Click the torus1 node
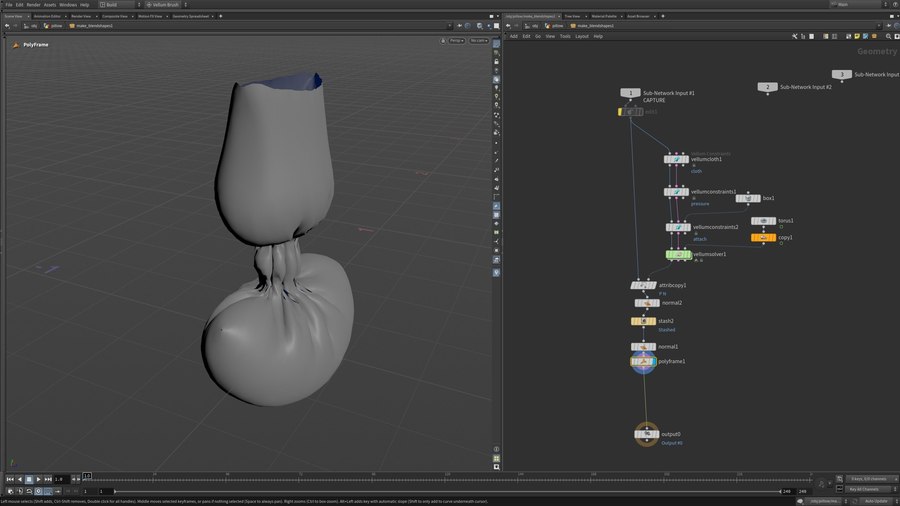Screen dimensions: 900x506 (x=765, y=220)
